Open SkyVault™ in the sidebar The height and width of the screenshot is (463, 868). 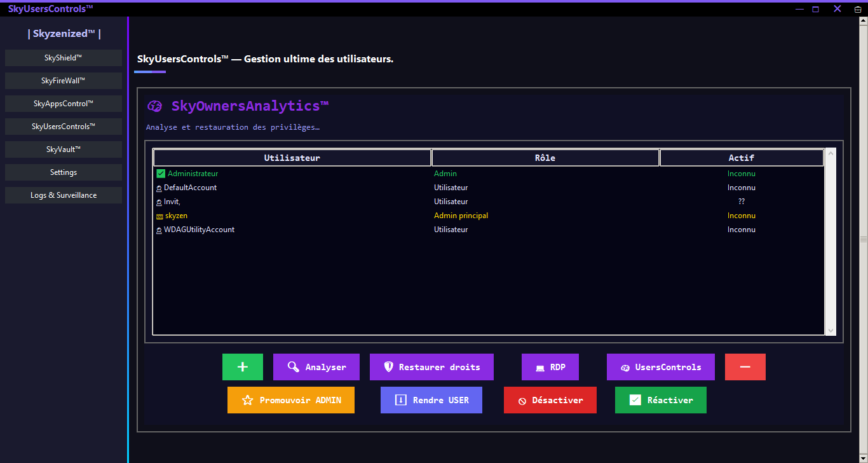(64, 149)
